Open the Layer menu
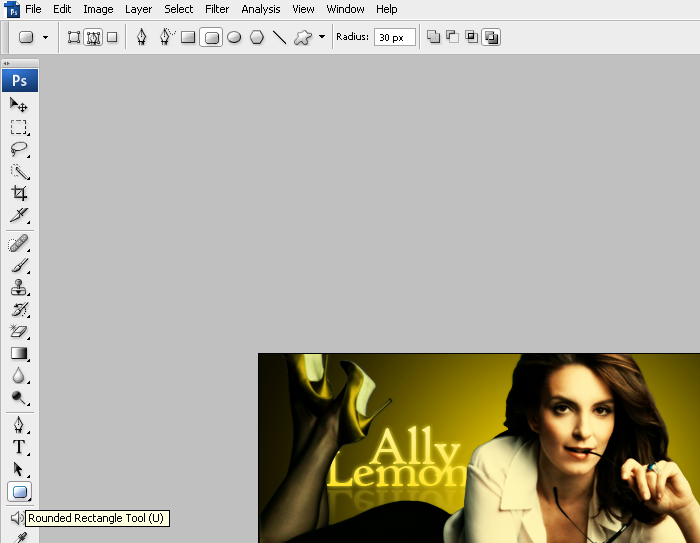Image resolution: width=700 pixels, height=543 pixels. [x=138, y=9]
